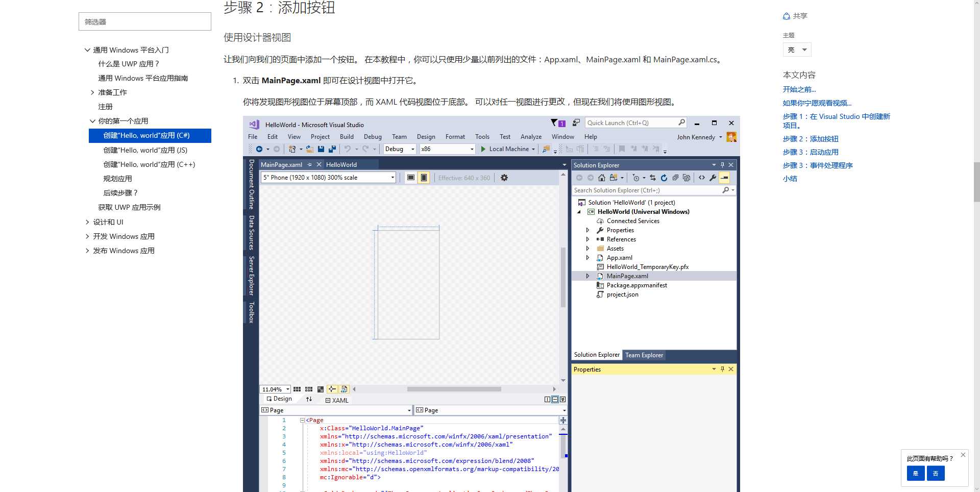The height and width of the screenshot is (492, 980).
Task: Click the Properties wrench icon in Solution Explorer
Action: click(x=713, y=178)
